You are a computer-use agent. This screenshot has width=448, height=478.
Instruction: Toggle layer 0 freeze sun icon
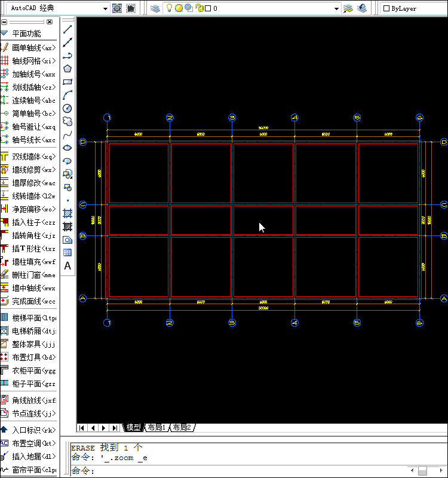coord(179,8)
